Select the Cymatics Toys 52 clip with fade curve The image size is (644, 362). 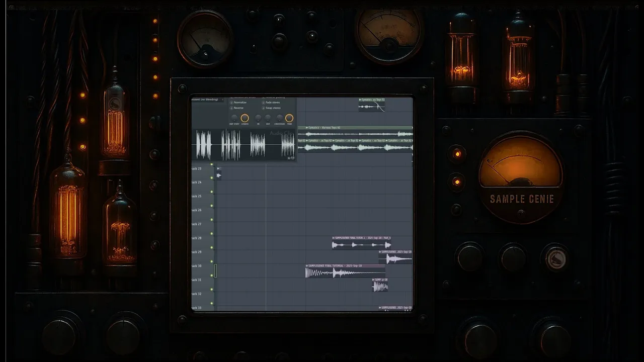tap(372, 105)
